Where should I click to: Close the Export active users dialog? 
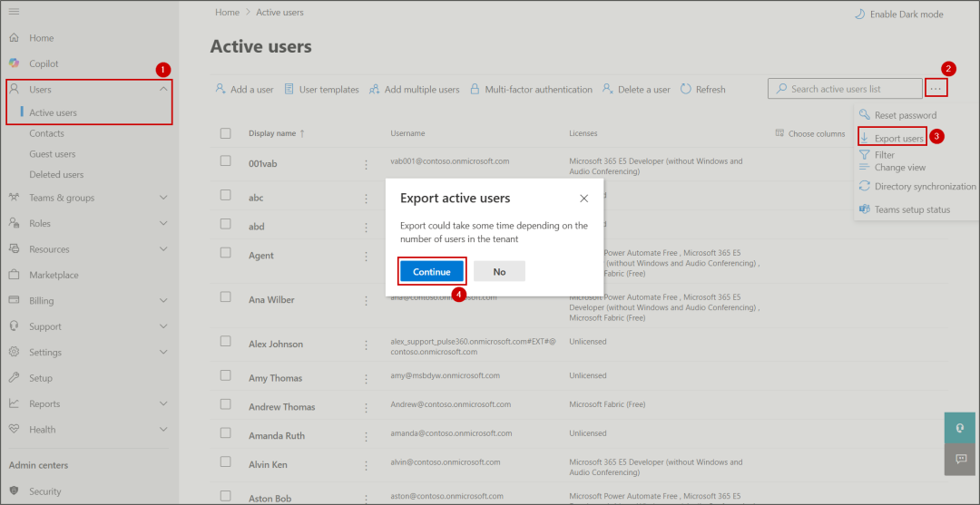click(x=583, y=199)
